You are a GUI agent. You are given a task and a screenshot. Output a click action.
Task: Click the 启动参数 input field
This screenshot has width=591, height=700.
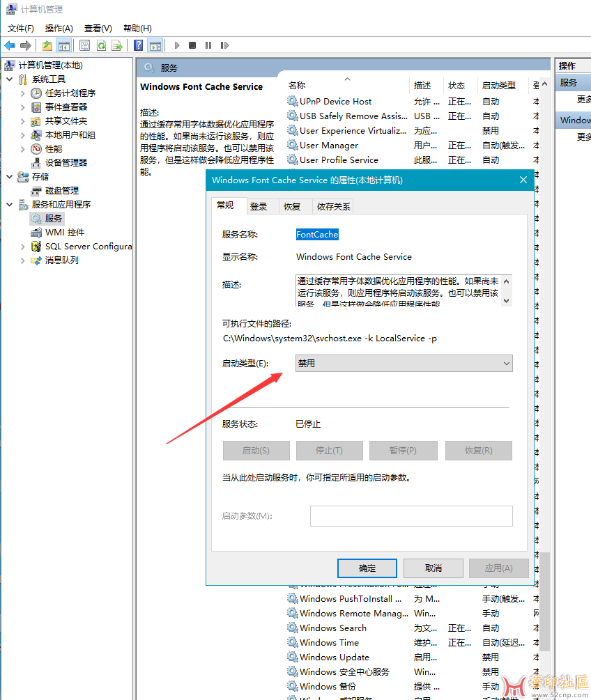(x=411, y=516)
